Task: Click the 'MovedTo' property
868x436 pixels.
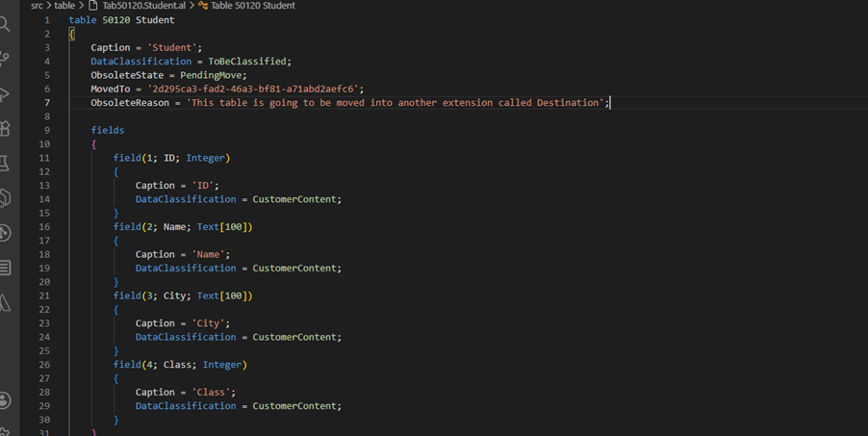Action: click(111, 90)
